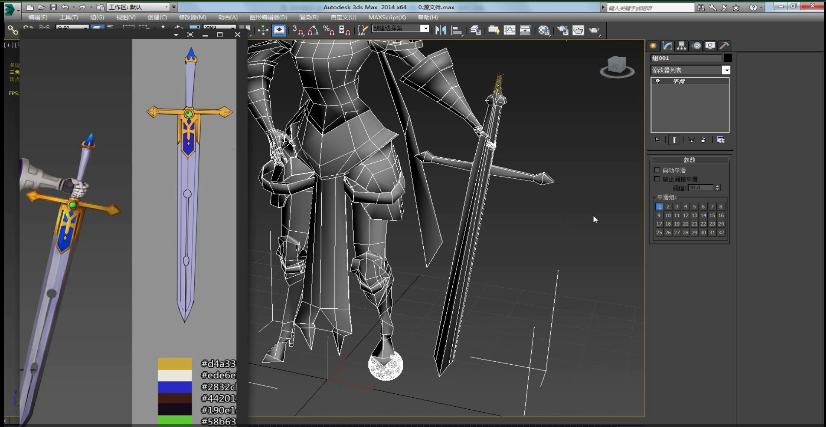This screenshot has width=826, height=427.
Task: Toggle the auto smooth checkbox
Action: pos(657,171)
